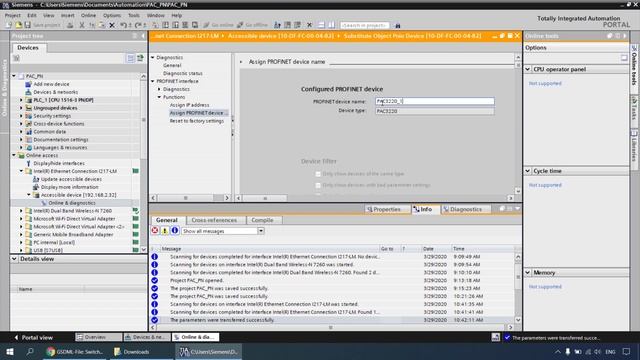The width and height of the screenshot is (640, 360).
Task: Click Add new device icon in tree
Action: [x=28, y=84]
